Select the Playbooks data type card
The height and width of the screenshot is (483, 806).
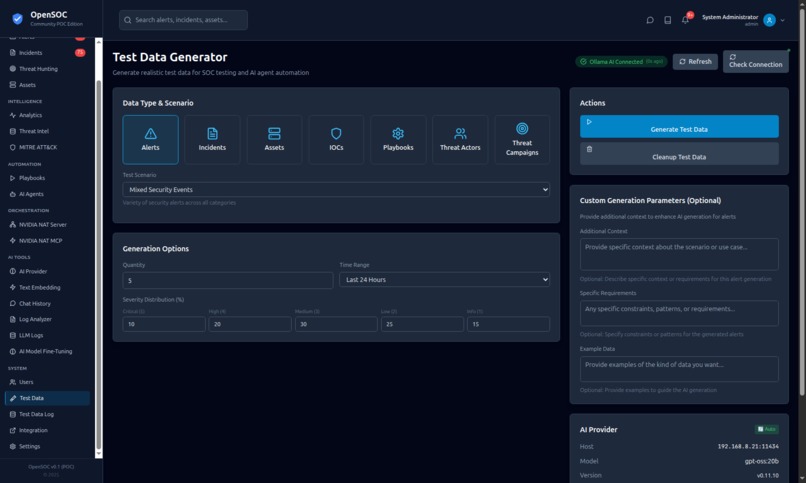[398, 140]
